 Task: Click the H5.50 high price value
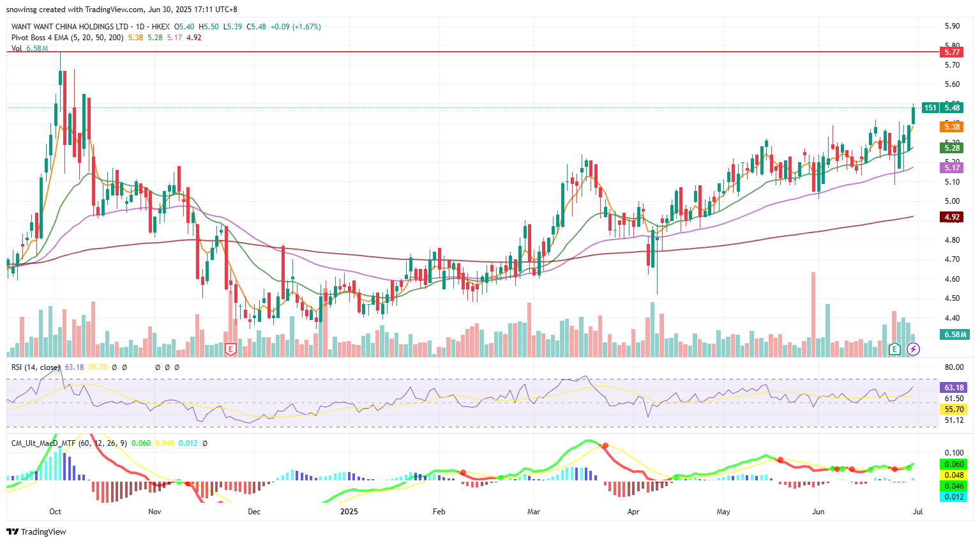pos(209,27)
